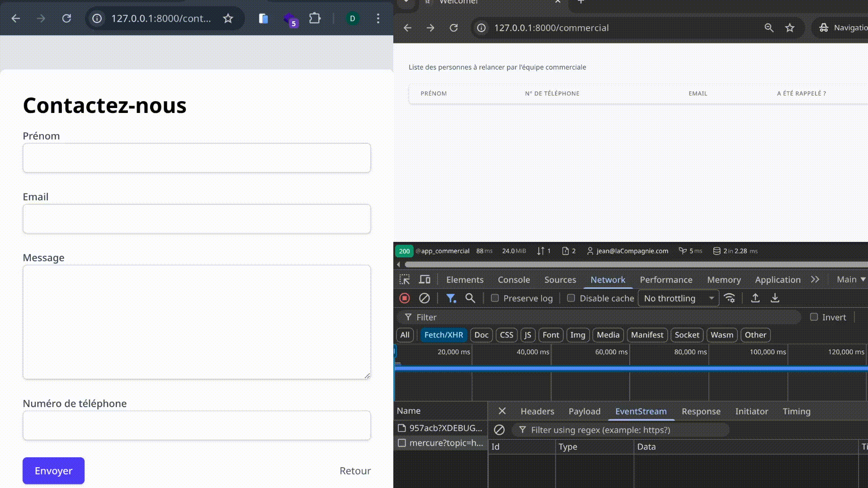Click the export HAR download icon
This screenshot has height=488, width=868.
click(775, 298)
